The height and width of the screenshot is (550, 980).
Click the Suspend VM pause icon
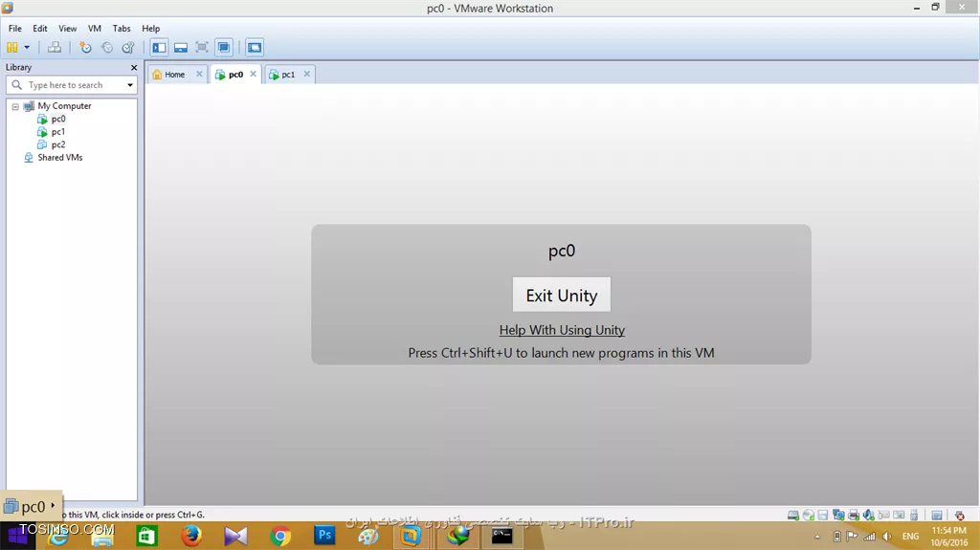pyautogui.click(x=11, y=48)
